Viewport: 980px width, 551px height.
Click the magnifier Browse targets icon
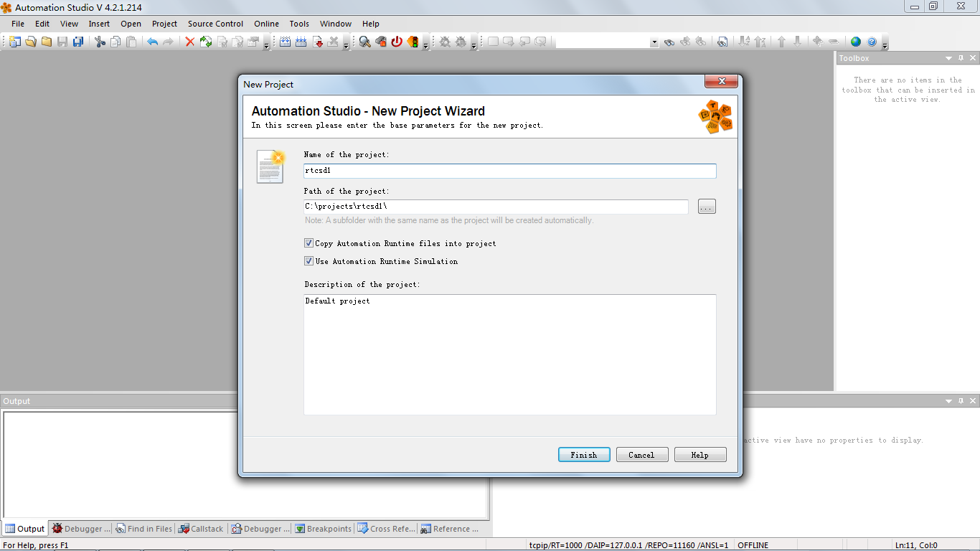pos(365,42)
